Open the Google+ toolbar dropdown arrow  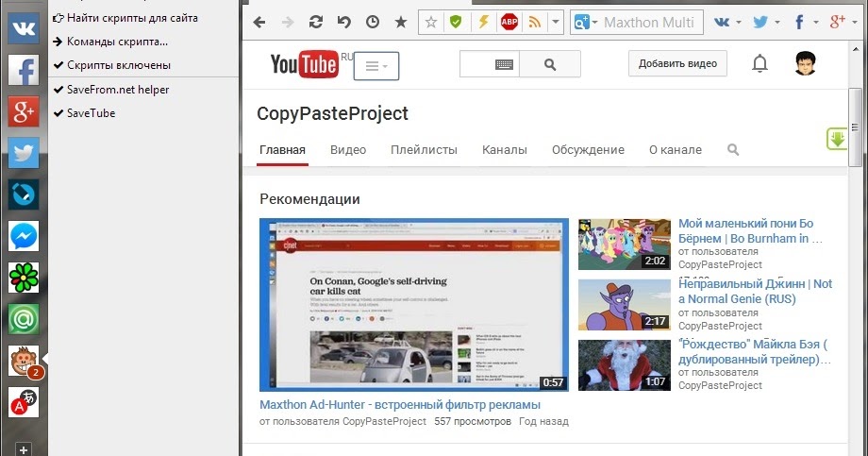pos(854,22)
